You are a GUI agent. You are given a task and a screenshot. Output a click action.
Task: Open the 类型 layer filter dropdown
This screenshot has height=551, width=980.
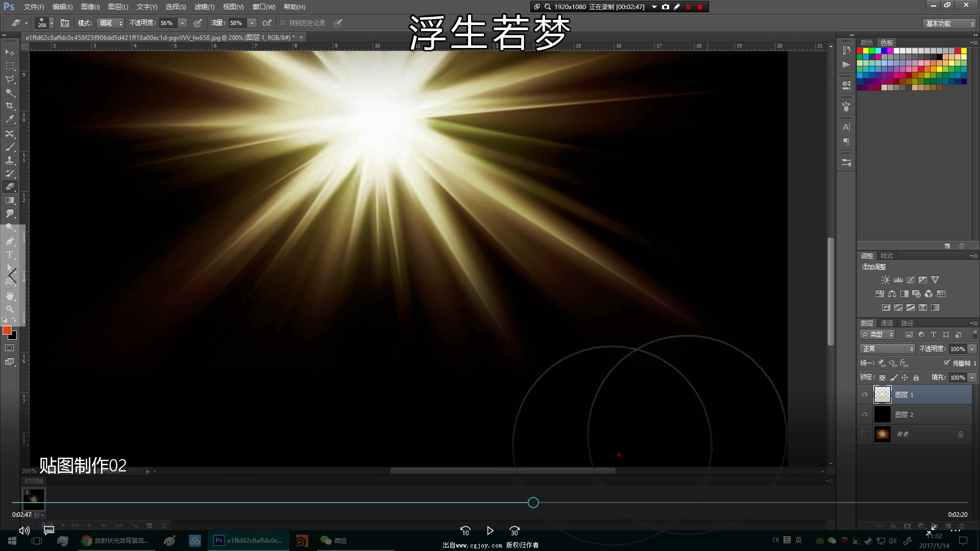(877, 335)
